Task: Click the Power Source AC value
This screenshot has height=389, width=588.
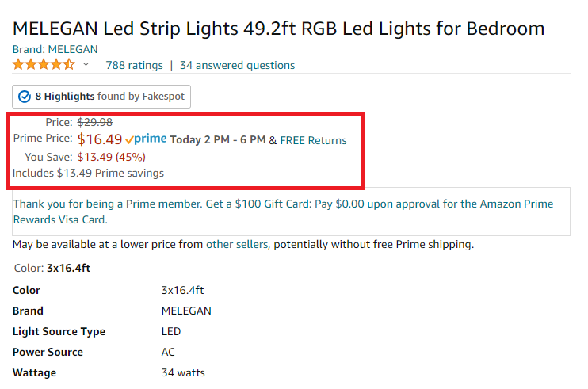Action: 168,352
